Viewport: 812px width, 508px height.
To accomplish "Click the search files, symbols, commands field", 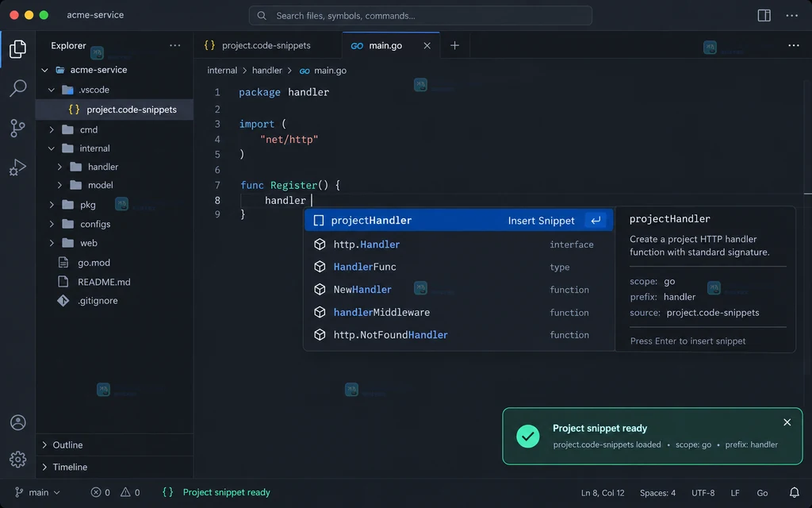I will point(420,16).
